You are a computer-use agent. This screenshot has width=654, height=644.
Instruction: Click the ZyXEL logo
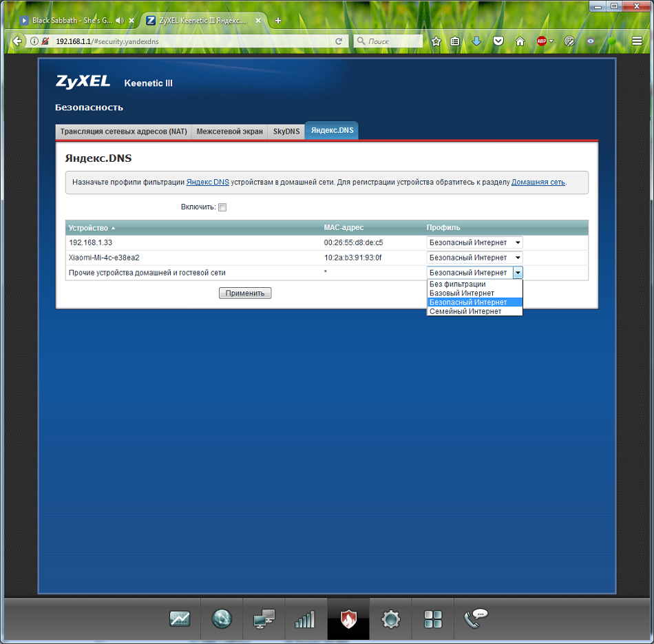point(83,82)
